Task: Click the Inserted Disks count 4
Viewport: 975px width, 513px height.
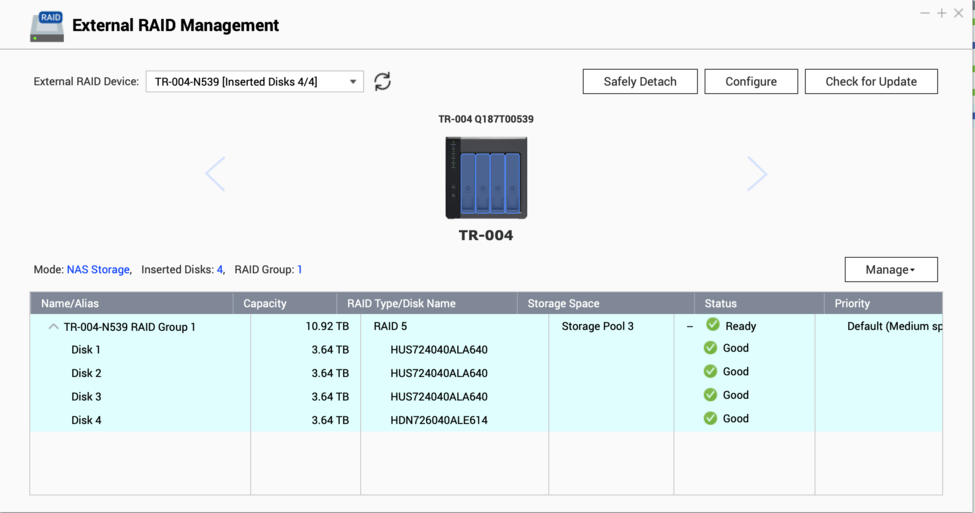Action: (x=219, y=269)
